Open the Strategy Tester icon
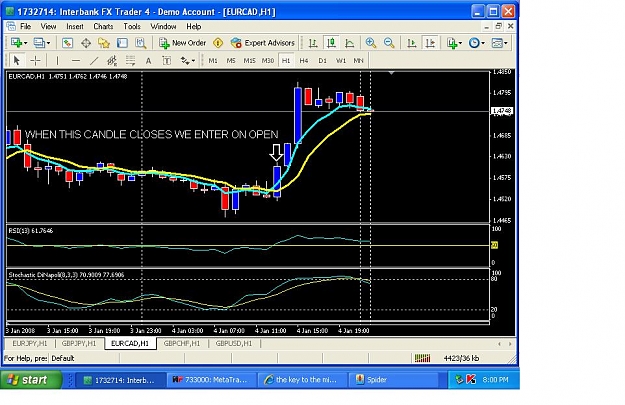 (140, 43)
